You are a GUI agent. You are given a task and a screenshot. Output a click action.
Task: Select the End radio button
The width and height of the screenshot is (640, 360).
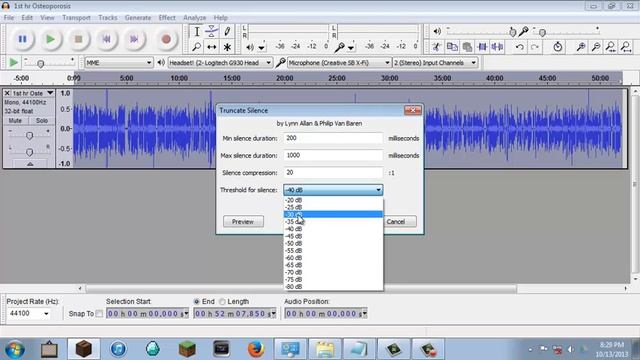197,302
